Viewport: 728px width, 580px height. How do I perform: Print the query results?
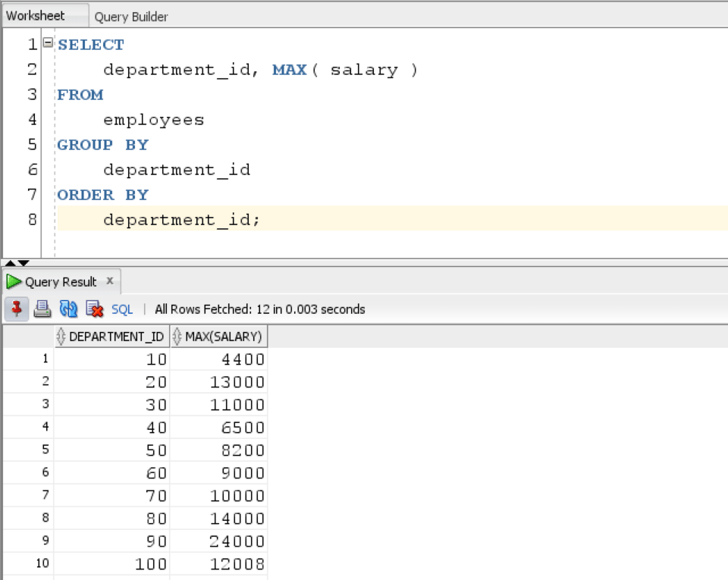coord(43,309)
